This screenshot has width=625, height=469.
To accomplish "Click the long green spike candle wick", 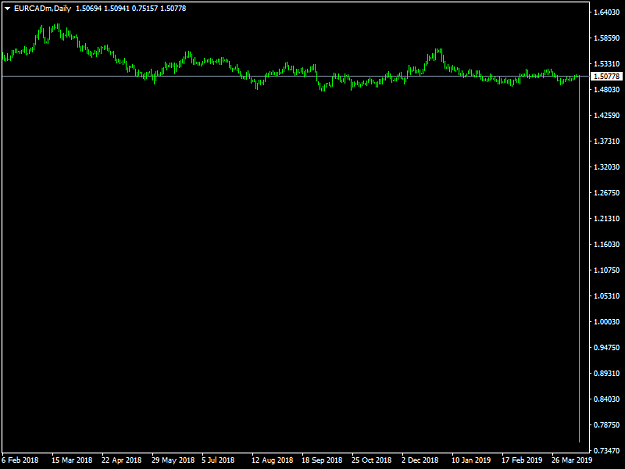I will (x=579, y=259).
